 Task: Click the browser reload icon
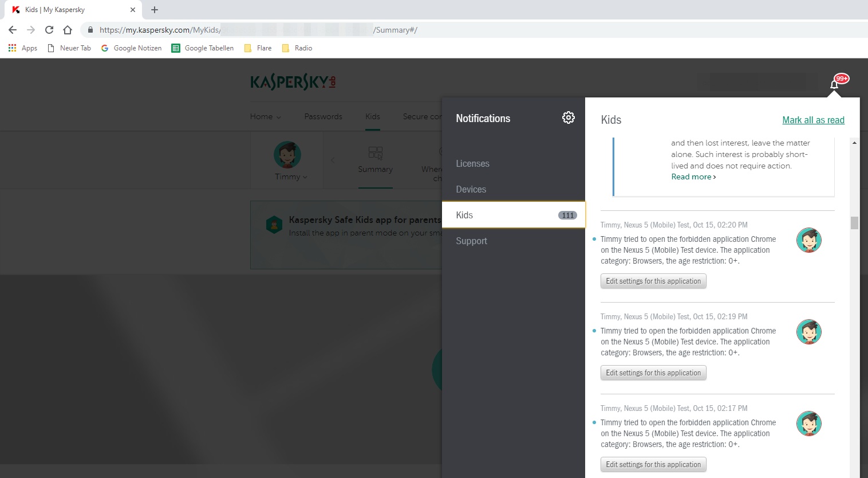[49, 30]
